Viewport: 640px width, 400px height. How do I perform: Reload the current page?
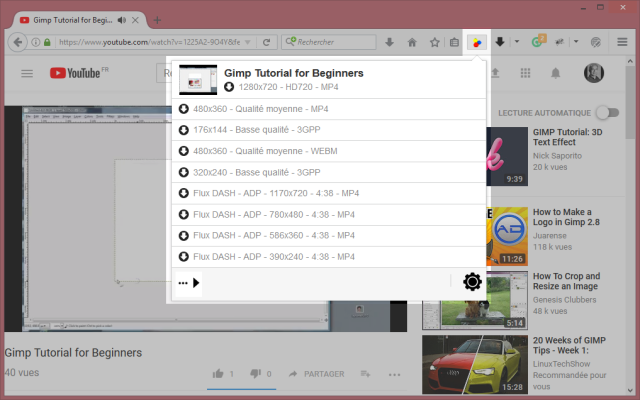(267, 42)
